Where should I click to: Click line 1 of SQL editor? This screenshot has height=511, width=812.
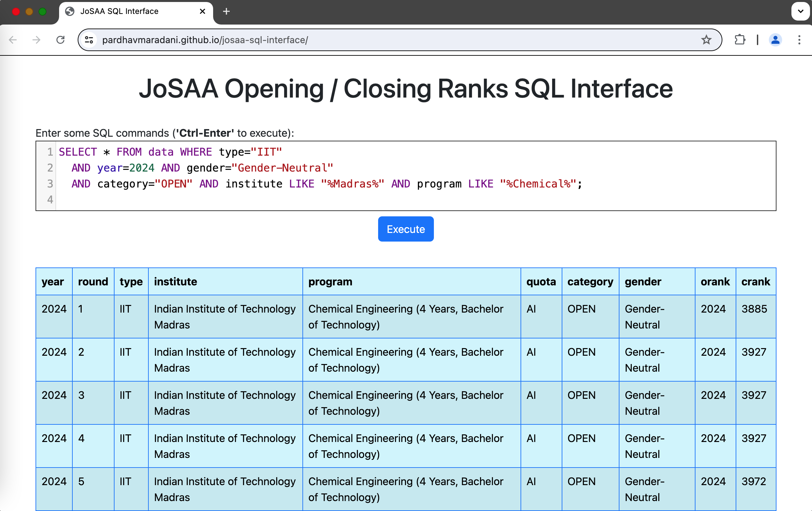[x=170, y=152]
